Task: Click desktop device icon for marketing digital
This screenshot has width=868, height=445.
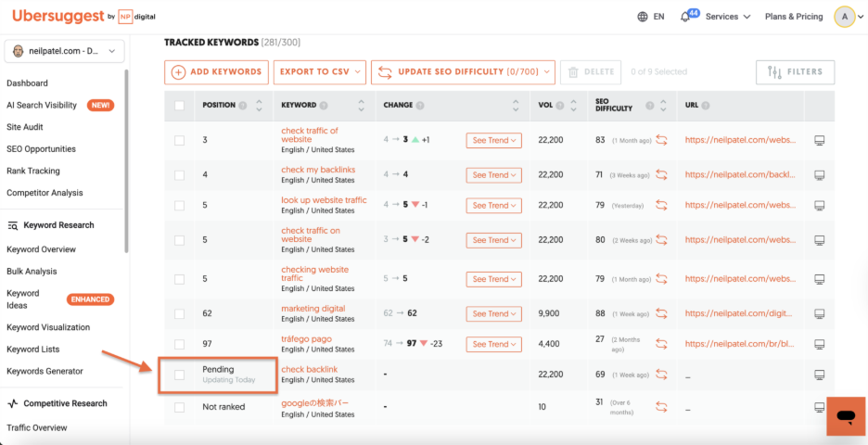Action: pos(820,314)
